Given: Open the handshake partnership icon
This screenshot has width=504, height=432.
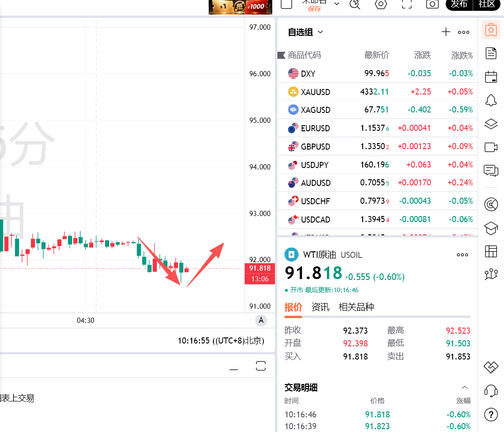Looking at the screenshot, I should click(491, 367).
